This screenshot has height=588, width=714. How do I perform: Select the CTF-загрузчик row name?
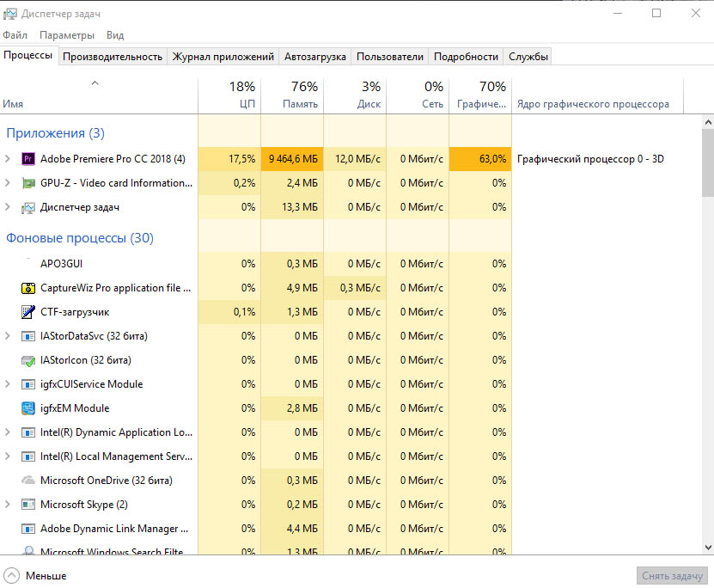(75, 312)
